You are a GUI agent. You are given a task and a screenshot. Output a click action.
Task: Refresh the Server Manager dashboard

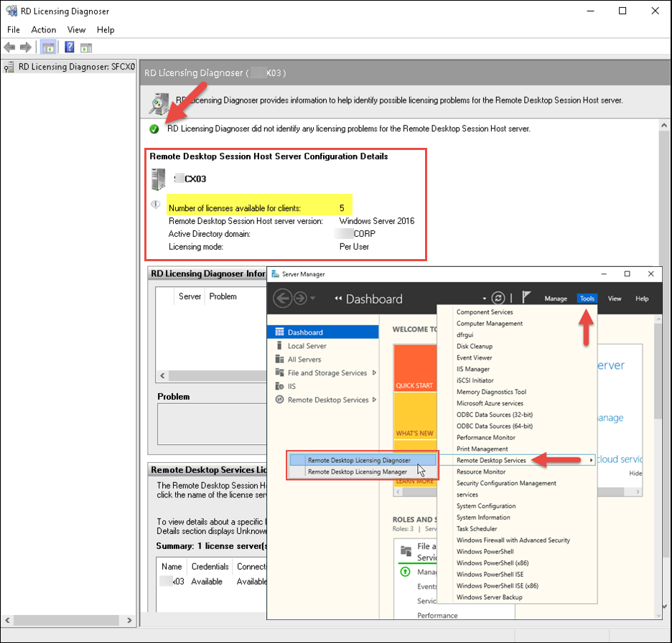click(x=498, y=298)
